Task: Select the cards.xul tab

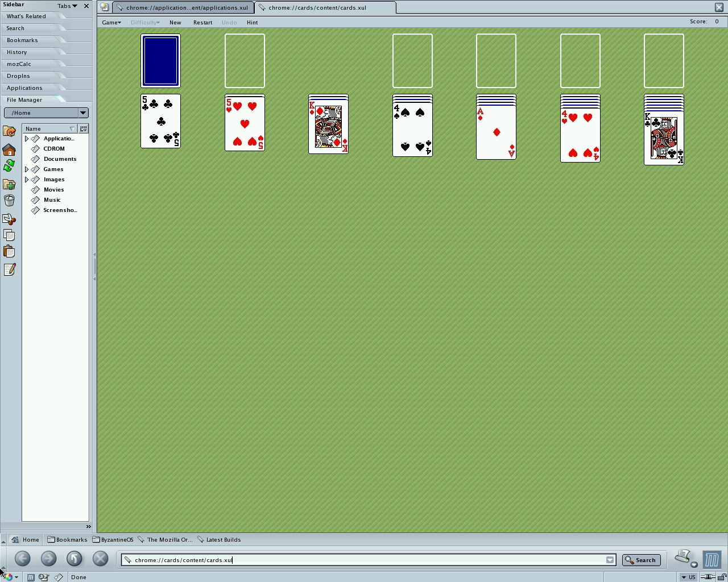Action: pos(325,7)
